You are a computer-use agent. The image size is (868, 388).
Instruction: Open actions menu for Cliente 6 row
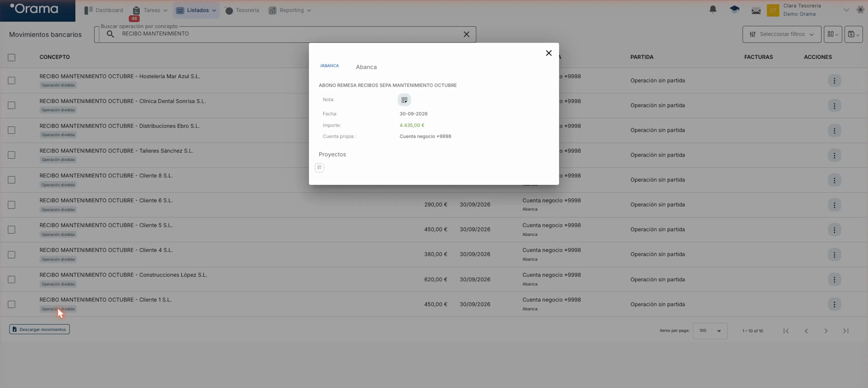point(834,205)
